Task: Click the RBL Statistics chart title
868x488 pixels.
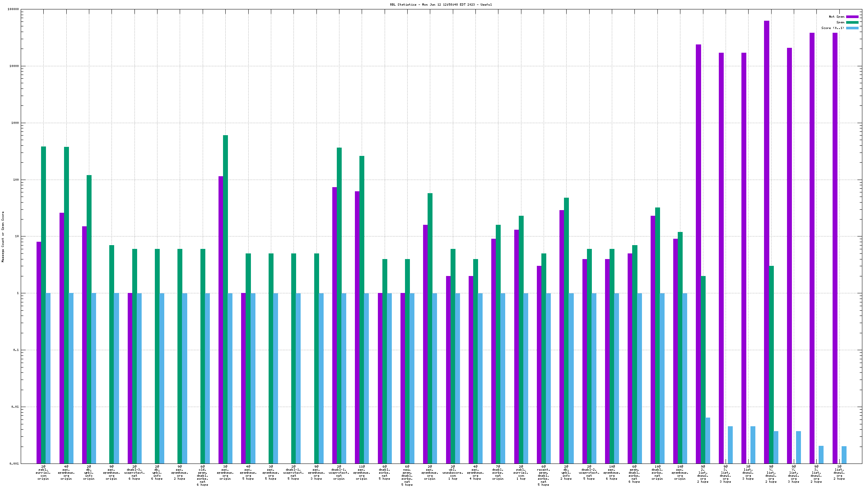Action: pyautogui.click(x=441, y=5)
